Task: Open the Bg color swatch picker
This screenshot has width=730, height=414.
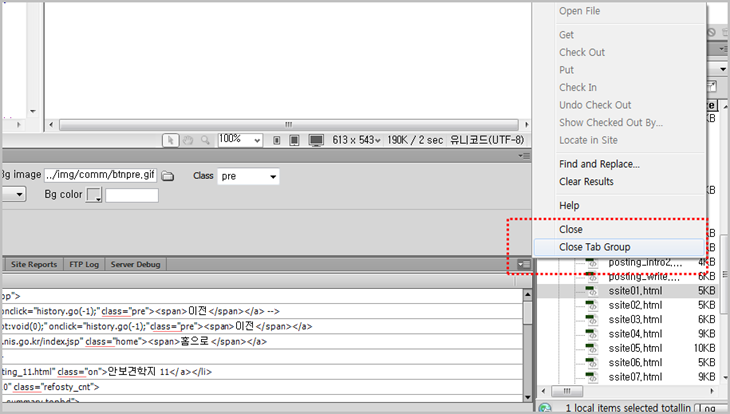Action: tap(94, 195)
